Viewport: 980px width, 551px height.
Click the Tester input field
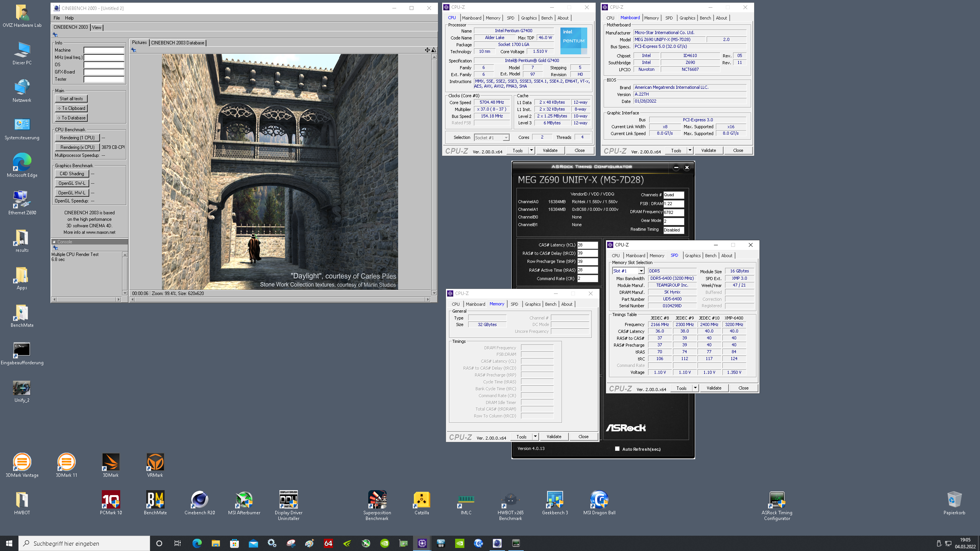coord(104,79)
